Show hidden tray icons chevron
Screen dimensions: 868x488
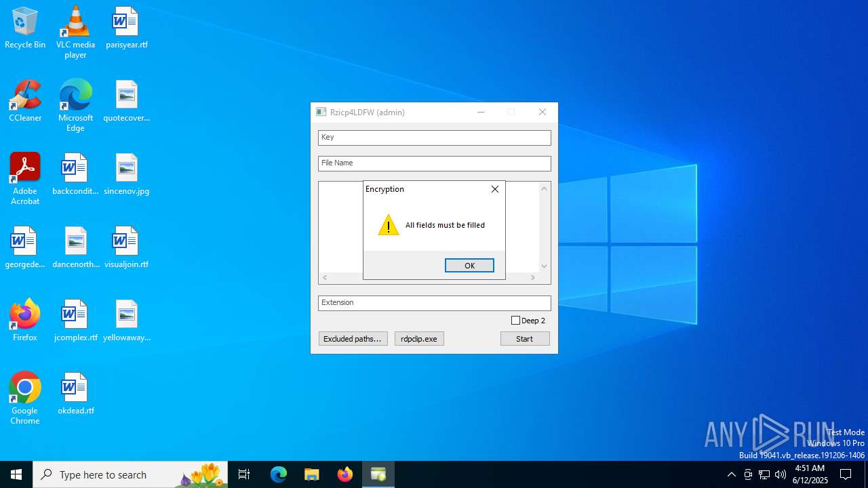(731, 474)
